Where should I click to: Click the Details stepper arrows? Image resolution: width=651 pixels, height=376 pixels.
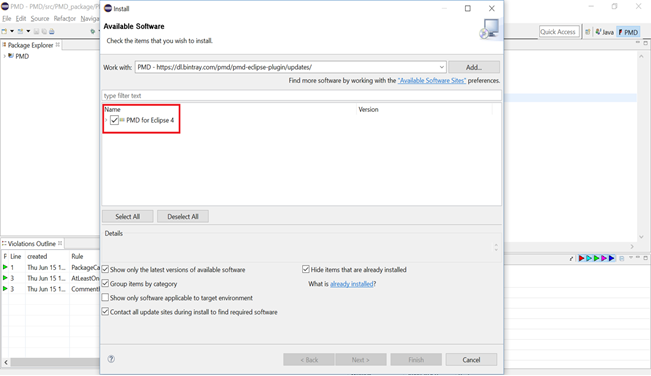point(496,247)
